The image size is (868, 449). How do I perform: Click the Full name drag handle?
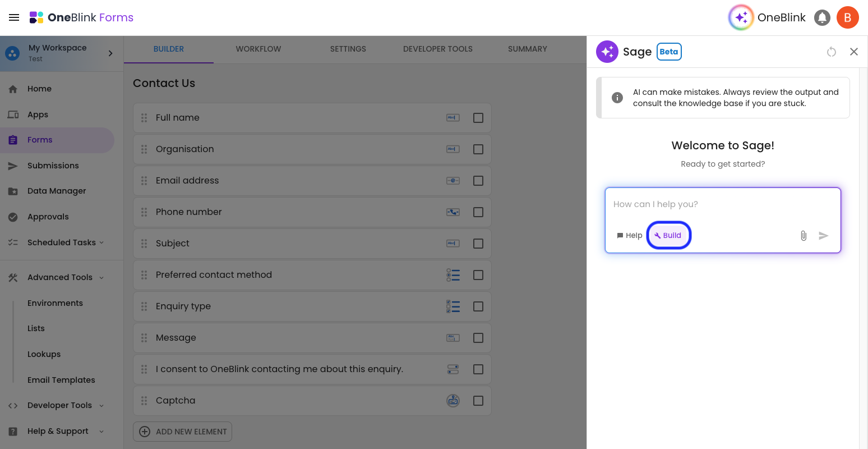[x=144, y=118]
